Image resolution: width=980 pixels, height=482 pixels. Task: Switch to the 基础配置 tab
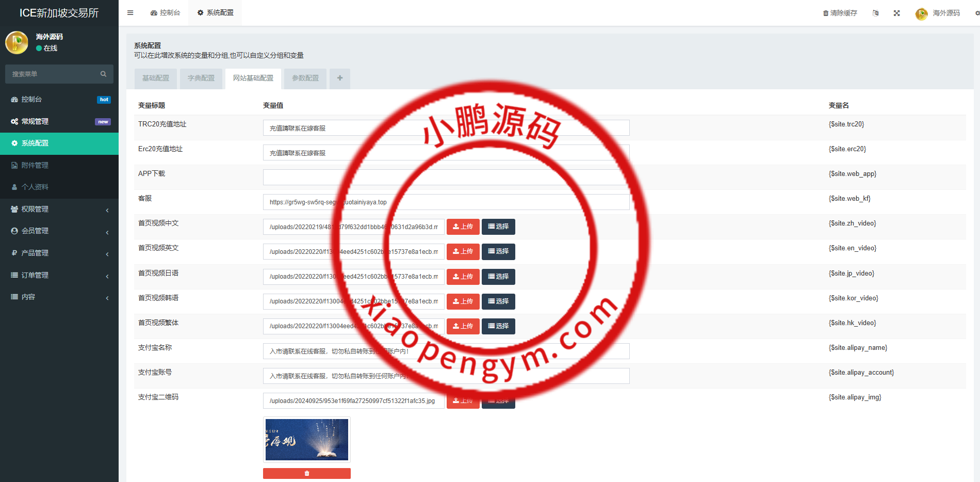[x=156, y=78]
